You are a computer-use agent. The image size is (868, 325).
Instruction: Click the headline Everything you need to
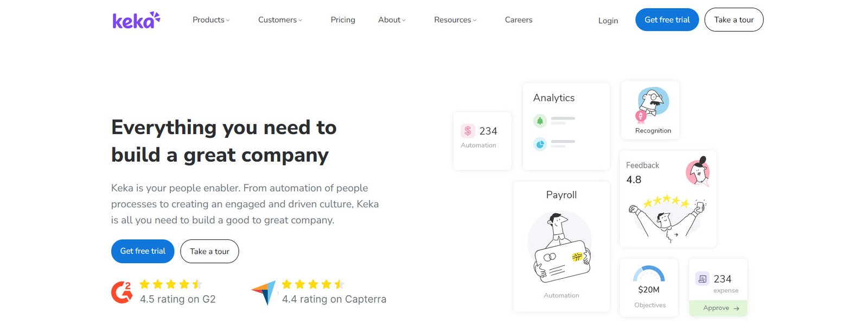point(224,128)
